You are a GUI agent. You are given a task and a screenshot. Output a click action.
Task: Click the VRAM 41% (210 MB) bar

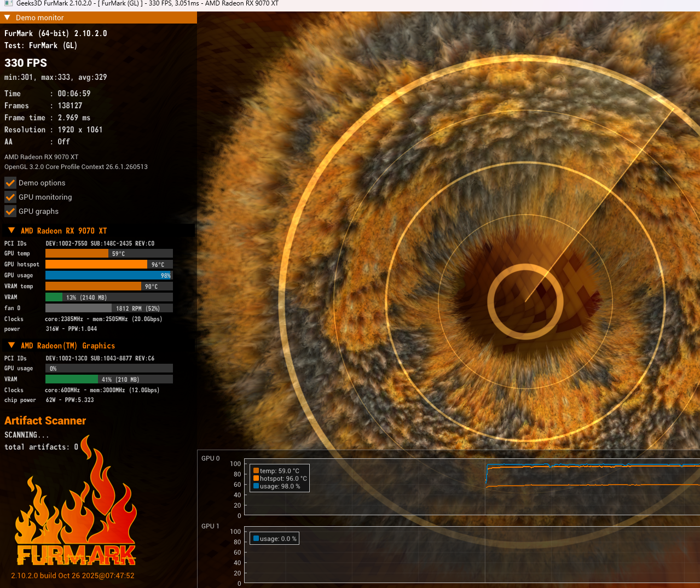109,379
